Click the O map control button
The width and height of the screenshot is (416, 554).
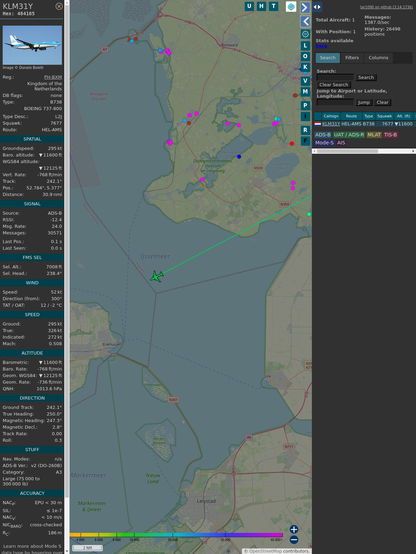pos(305,56)
